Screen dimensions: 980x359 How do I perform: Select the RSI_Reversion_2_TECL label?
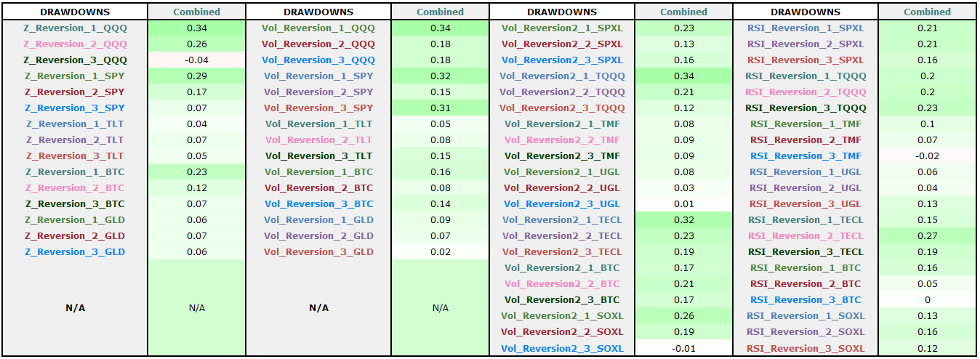[x=806, y=235]
